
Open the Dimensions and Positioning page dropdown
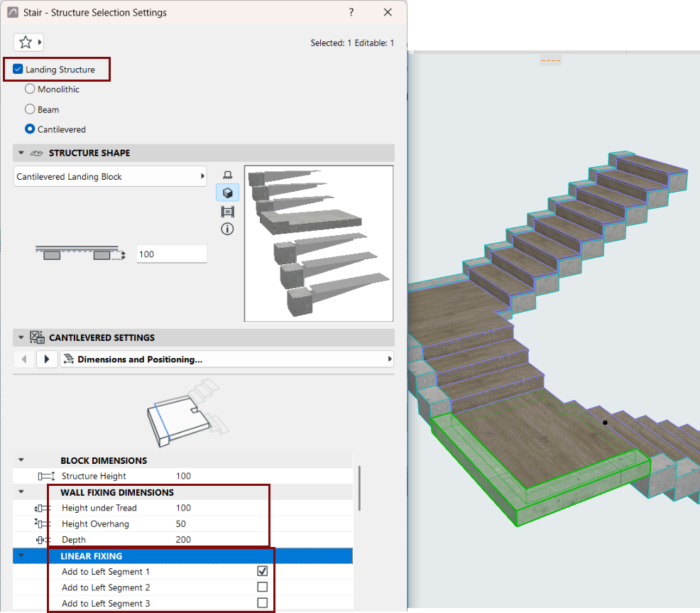(226, 359)
